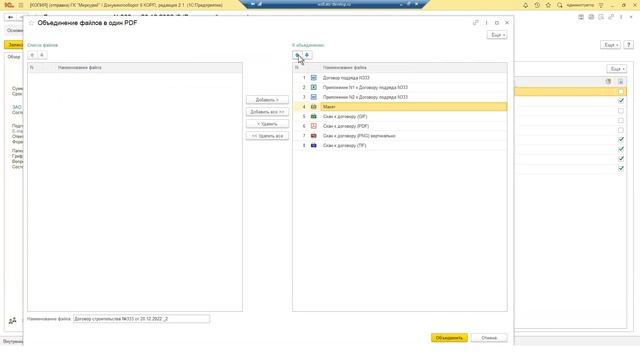Screen dimensions: 640x360
Task: Click discussions people icon at bottom-left
Action: coord(12,321)
